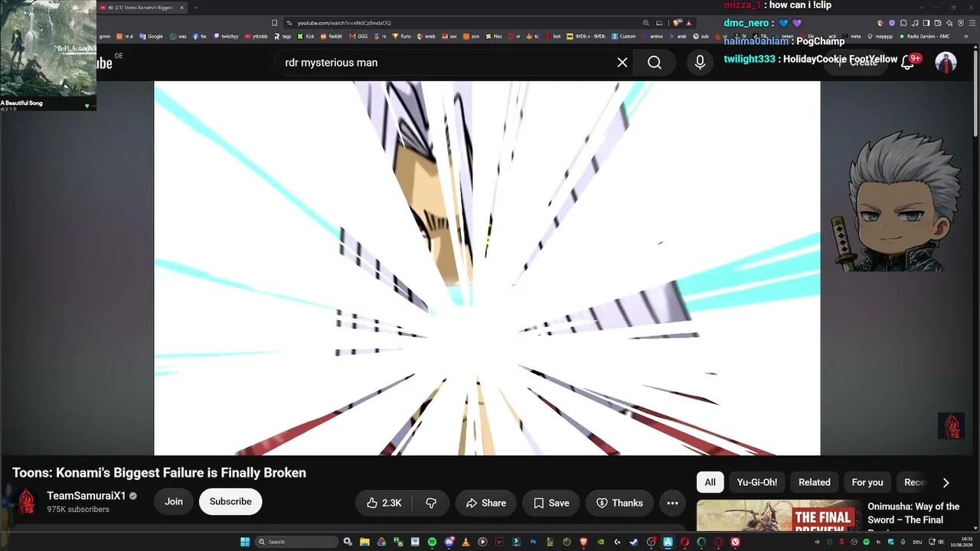
Task: Open the Windows Start menu
Action: [x=245, y=542]
